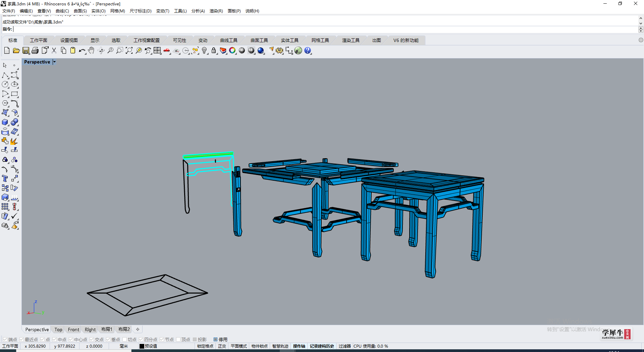Toggle 正交 ortho button

pos(222,346)
